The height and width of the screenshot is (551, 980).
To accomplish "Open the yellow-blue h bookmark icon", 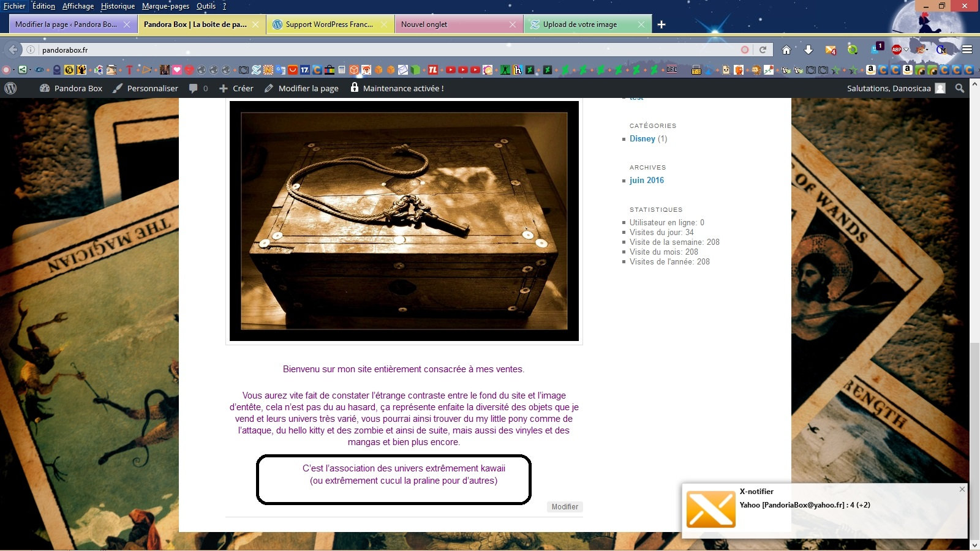I will [x=518, y=70].
